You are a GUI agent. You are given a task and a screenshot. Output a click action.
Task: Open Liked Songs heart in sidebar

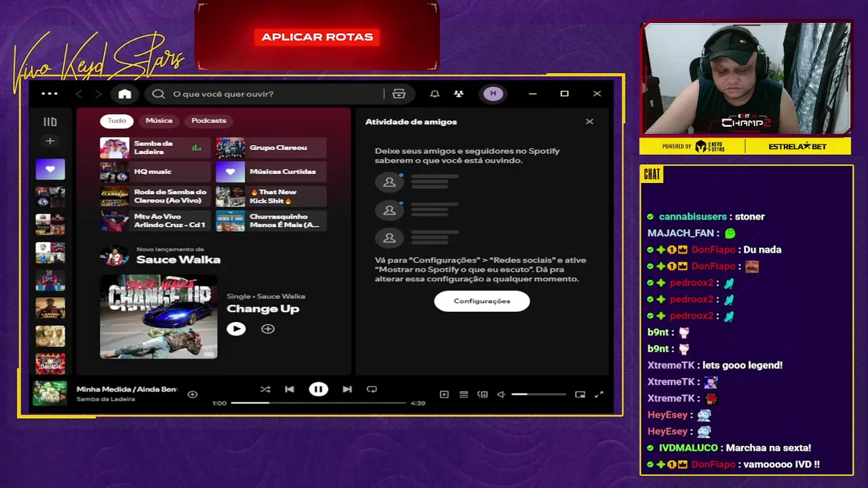(x=50, y=169)
